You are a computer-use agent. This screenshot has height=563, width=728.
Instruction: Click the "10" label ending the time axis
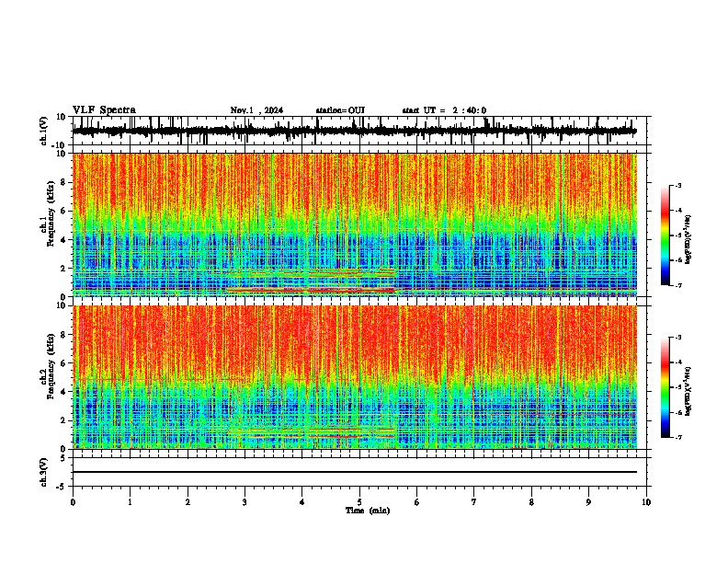(x=646, y=502)
